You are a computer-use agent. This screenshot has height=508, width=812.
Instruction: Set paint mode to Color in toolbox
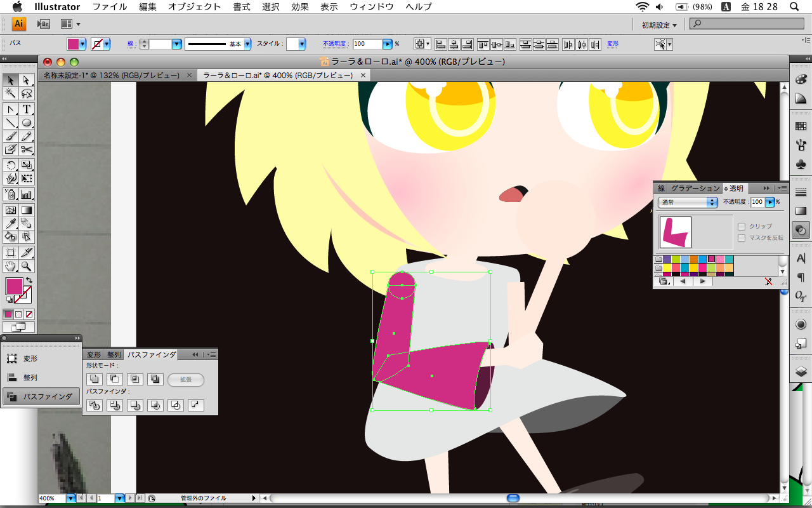tap(8, 314)
